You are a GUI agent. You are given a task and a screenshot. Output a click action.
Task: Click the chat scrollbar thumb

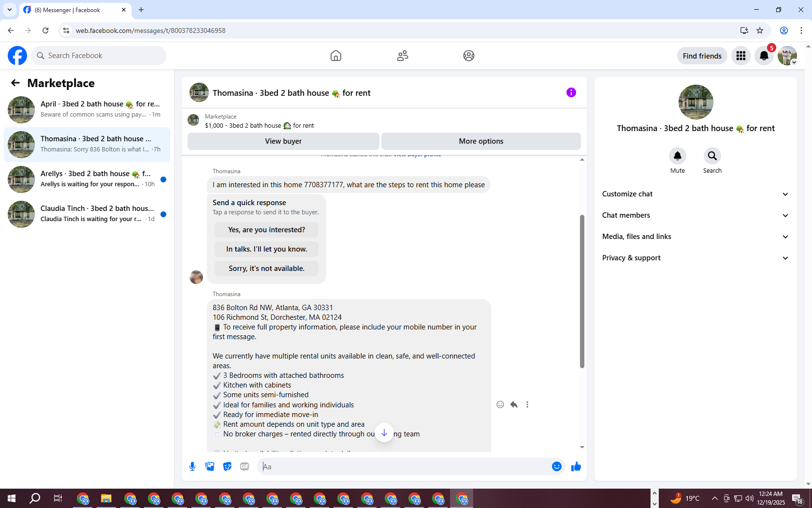582,291
